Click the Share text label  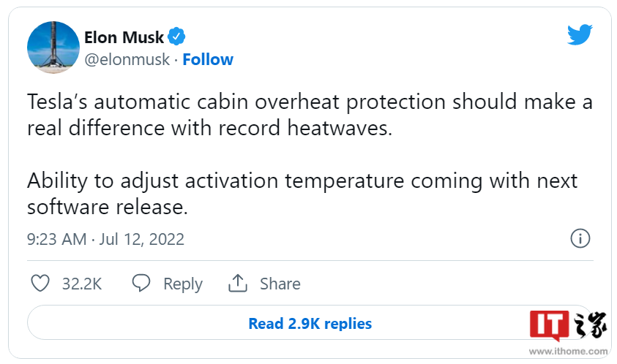(x=280, y=284)
